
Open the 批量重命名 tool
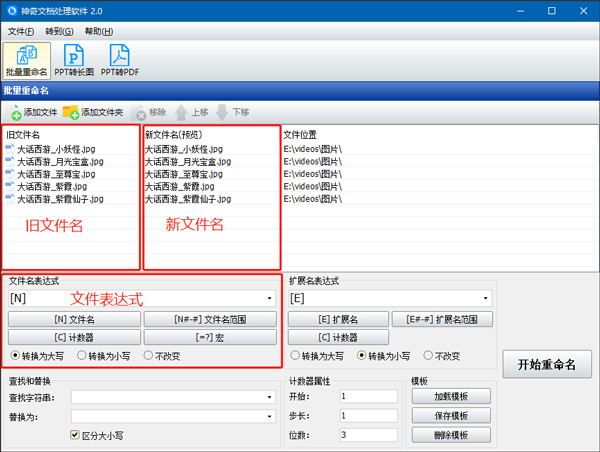(26, 60)
